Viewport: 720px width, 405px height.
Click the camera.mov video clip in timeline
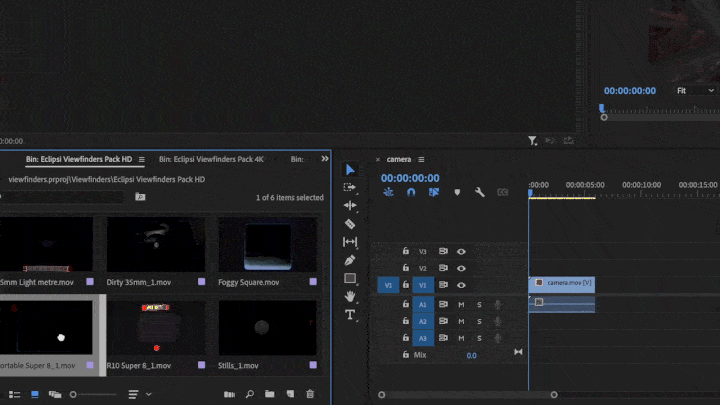pyautogui.click(x=563, y=284)
